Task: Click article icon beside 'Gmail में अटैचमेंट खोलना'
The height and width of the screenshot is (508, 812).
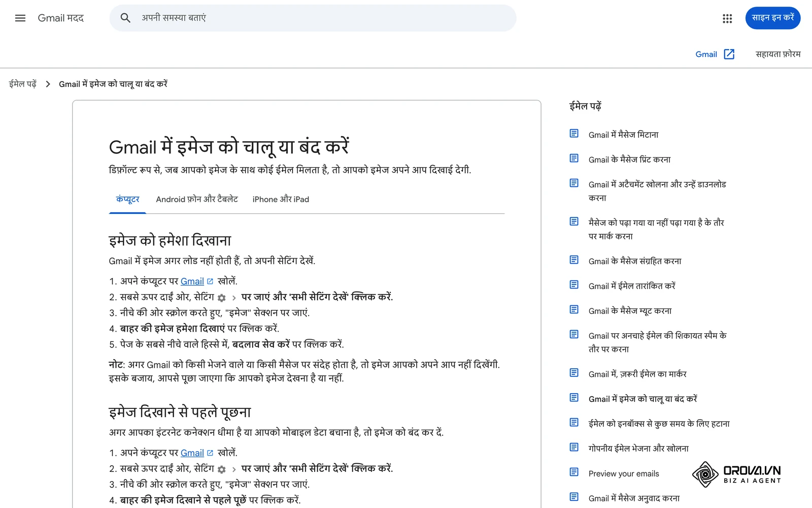Action: point(574,183)
